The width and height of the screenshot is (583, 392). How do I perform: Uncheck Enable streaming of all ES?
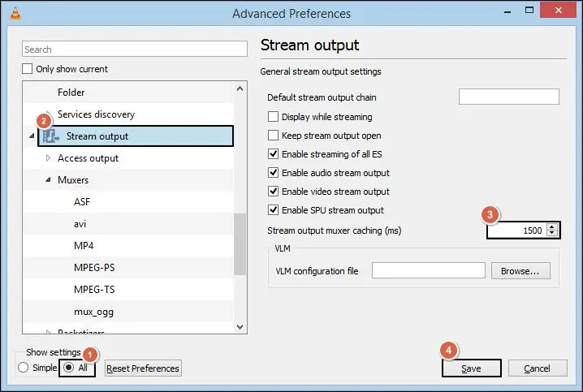274,154
